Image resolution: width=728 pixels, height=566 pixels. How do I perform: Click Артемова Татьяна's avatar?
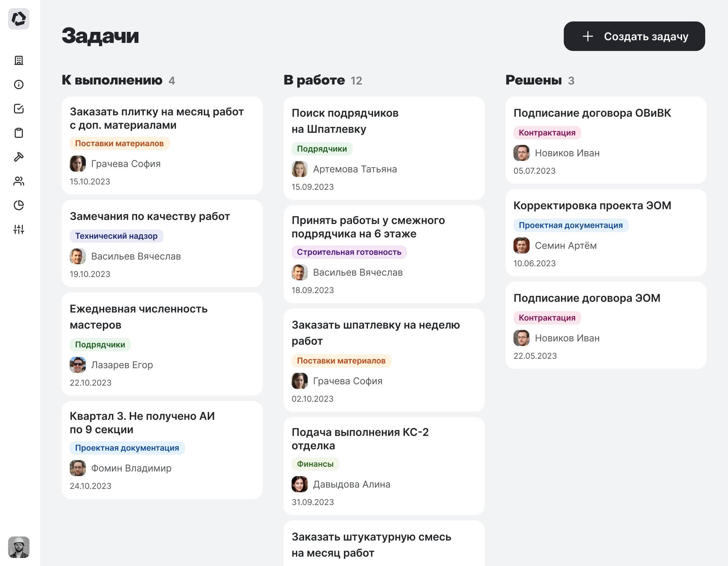[299, 169]
